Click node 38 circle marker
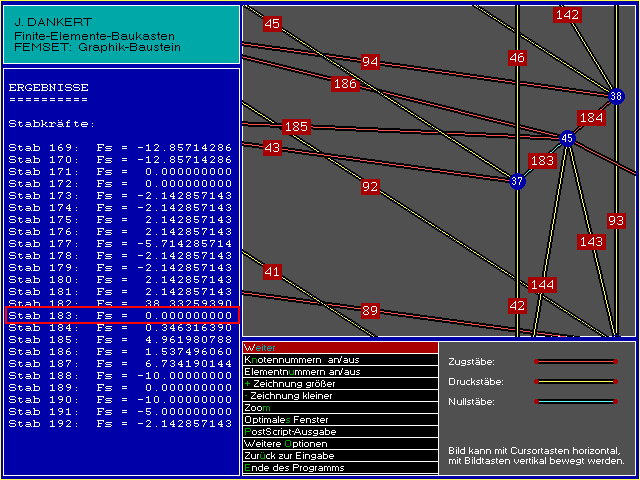Image resolution: width=640 pixels, height=480 pixels. (616, 96)
